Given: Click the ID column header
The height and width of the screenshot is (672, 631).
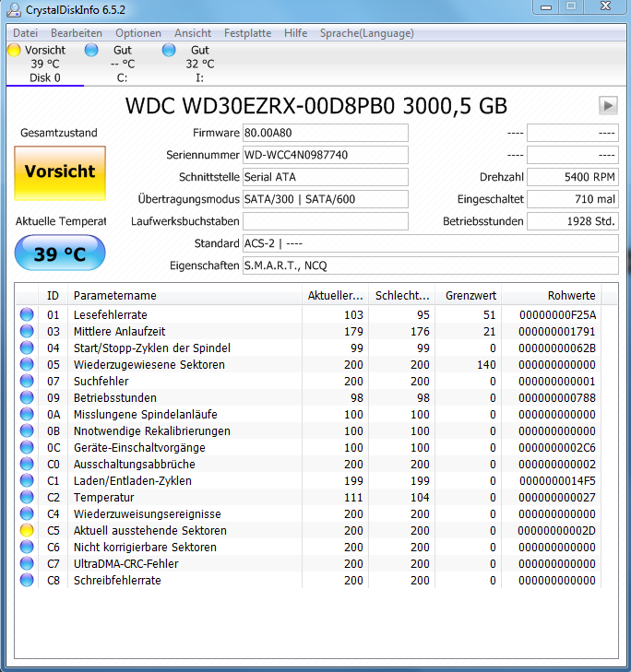Looking at the screenshot, I should [x=53, y=296].
